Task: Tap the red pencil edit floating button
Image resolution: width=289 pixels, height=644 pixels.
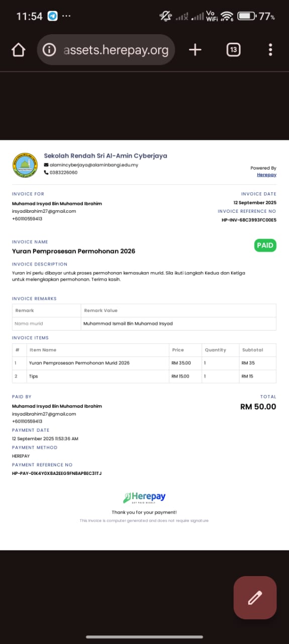Action: tap(255, 598)
